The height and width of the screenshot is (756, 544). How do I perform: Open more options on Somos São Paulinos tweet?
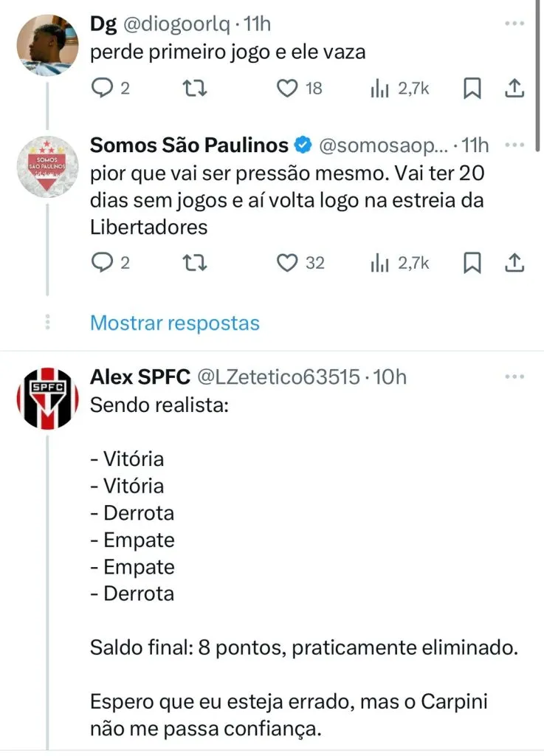pos(514,145)
